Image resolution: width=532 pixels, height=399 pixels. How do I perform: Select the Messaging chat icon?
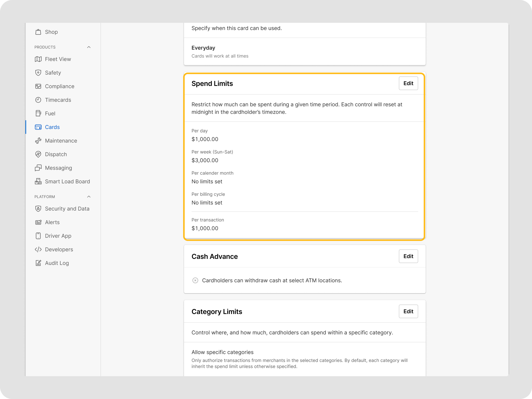39,168
